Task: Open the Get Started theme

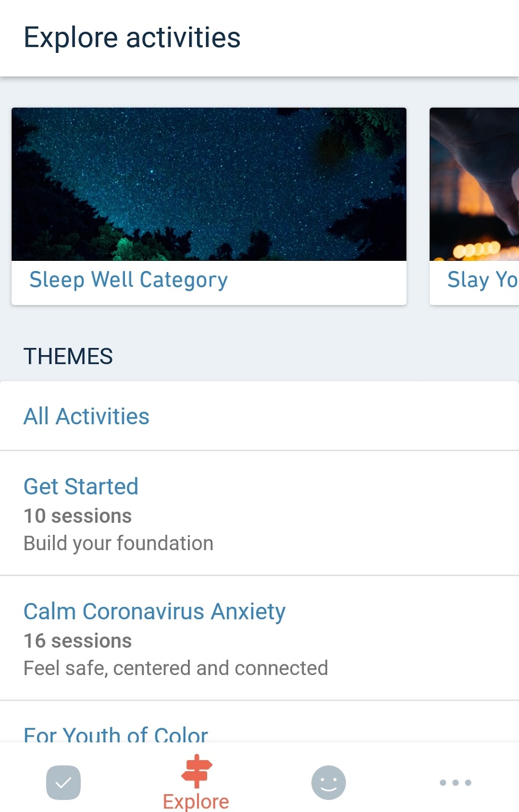Action: point(81,487)
